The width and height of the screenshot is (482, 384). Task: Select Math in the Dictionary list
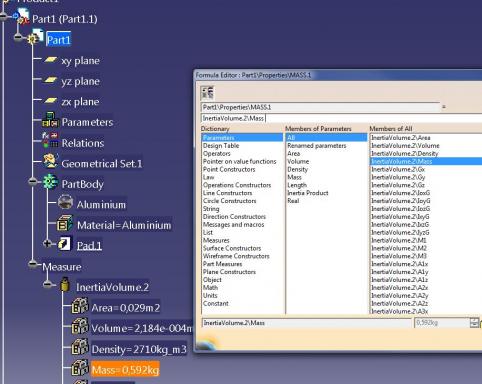click(210, 288)
